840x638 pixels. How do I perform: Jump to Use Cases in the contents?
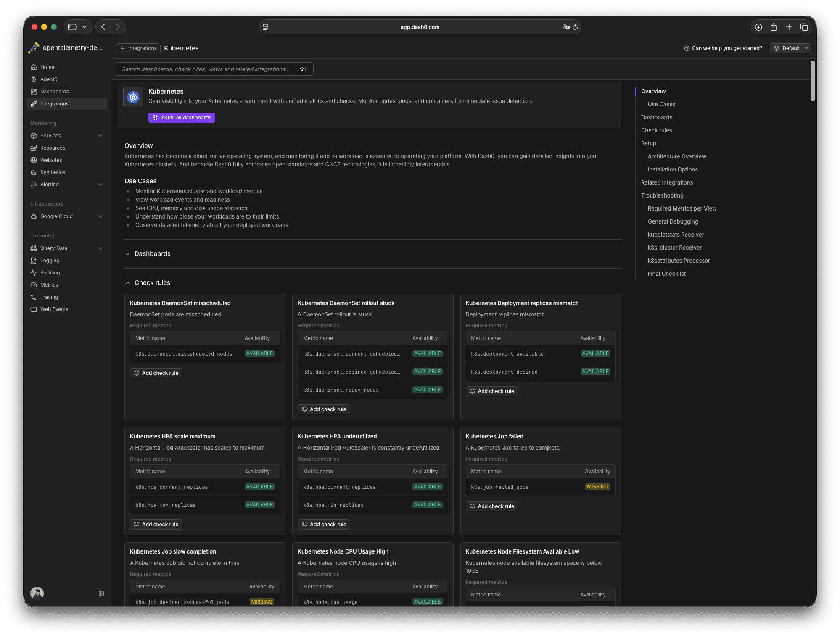(661, 104)
